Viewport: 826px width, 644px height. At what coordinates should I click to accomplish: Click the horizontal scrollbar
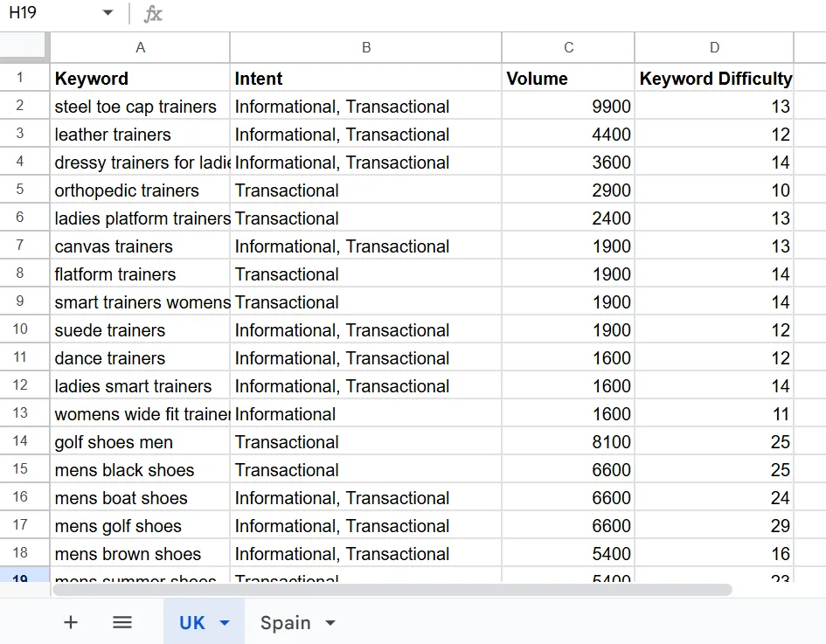click(x=392, y=590)
